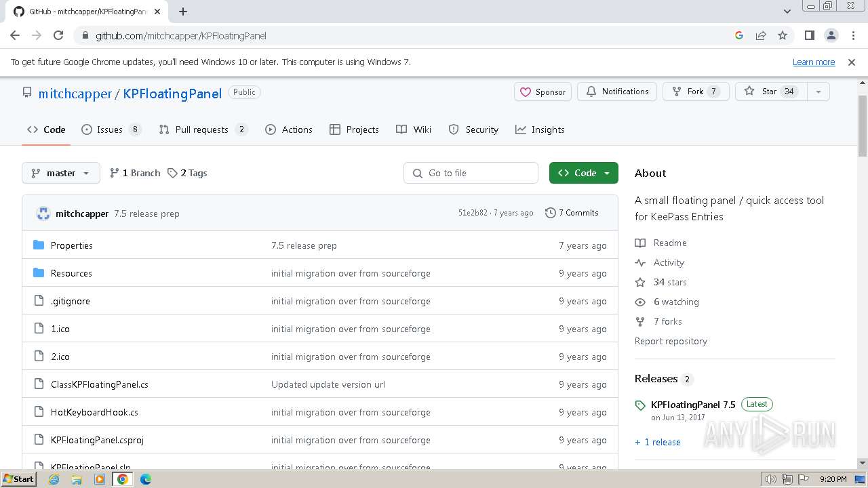Click file icon beside .gitignore
The width and height of the screenshot is (868, 488).
pos(39,301)
